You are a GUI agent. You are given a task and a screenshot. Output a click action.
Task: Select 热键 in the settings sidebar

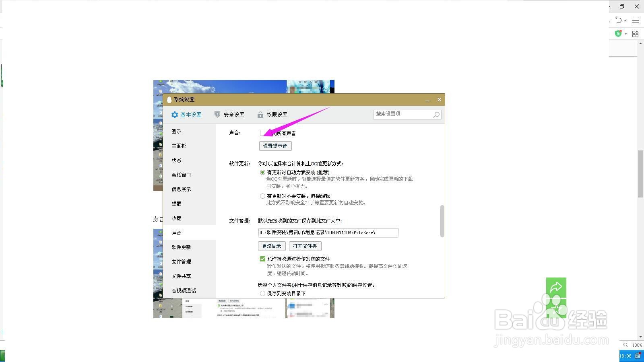click(x=190, y=218)
